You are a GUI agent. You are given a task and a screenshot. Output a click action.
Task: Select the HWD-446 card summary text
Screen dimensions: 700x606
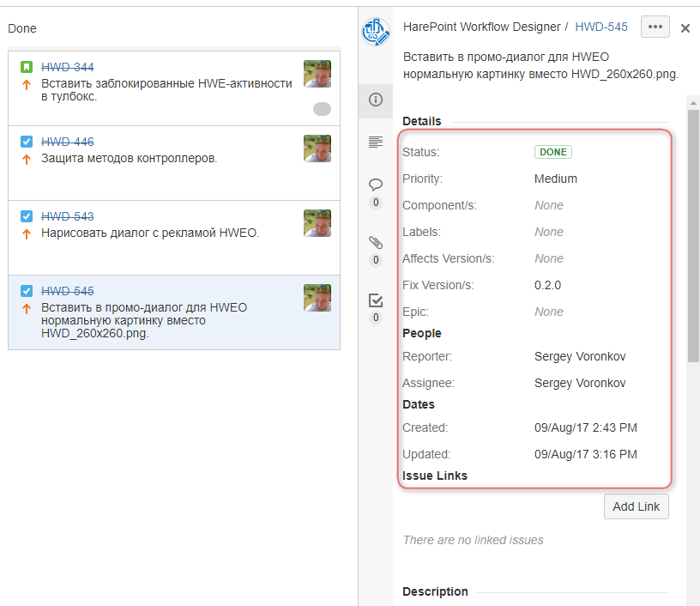[x=129, y=159]
